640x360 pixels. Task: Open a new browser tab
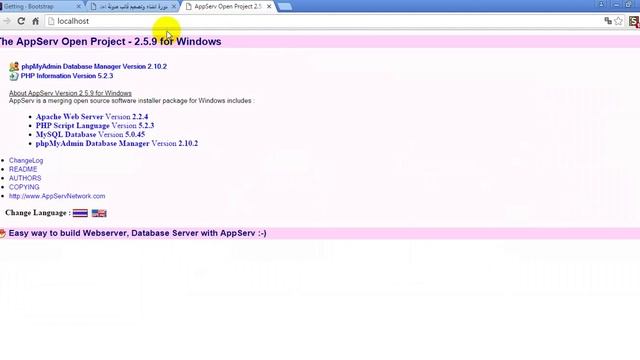coord(284,7)
